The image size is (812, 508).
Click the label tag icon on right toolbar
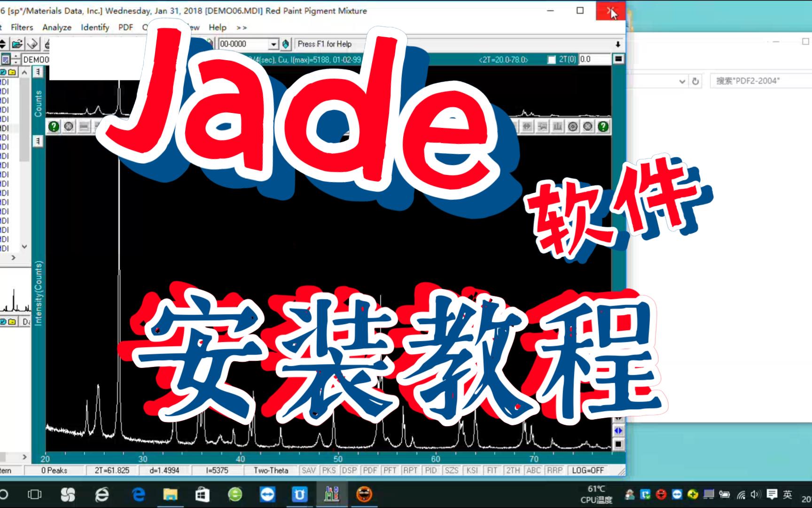543,127
